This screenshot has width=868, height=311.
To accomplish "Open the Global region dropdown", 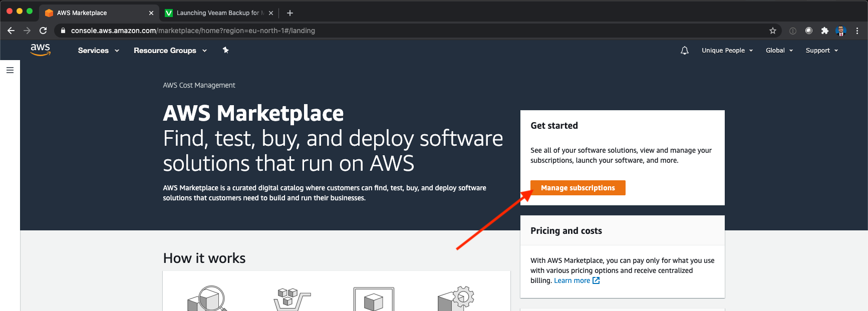I will 779,51.
